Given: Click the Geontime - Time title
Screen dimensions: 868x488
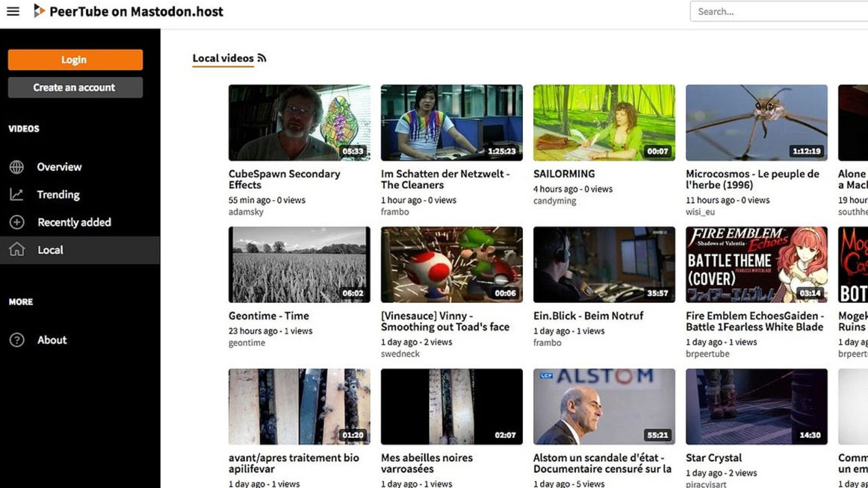Looking at the screenshot, I should pyautogui.click(x=269, y=316).
